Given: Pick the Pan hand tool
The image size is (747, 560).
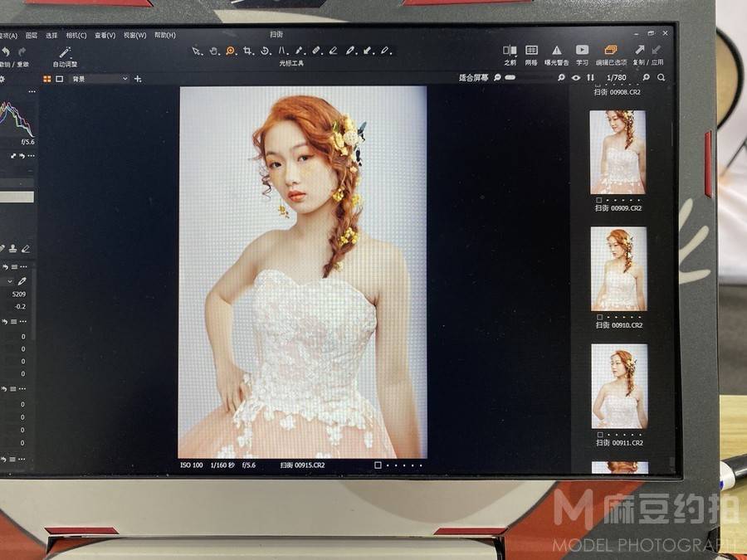Looking at the screenshot, I should 214,51.
